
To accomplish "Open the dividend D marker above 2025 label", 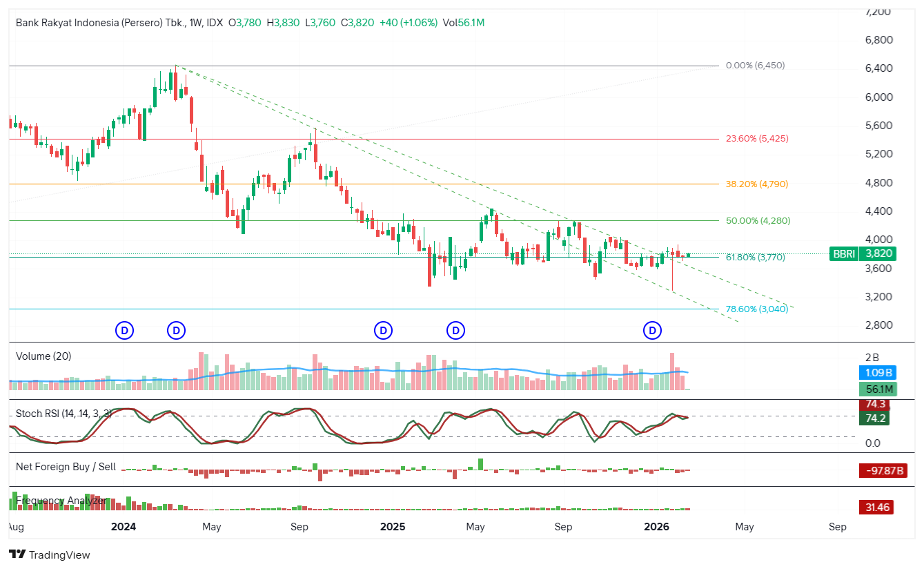I will pos(383,331).
